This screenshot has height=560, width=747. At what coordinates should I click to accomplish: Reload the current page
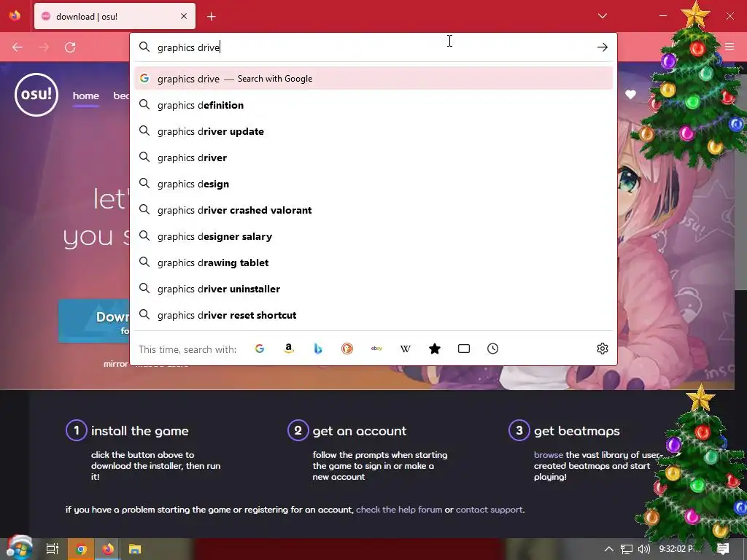click(70, 47)
